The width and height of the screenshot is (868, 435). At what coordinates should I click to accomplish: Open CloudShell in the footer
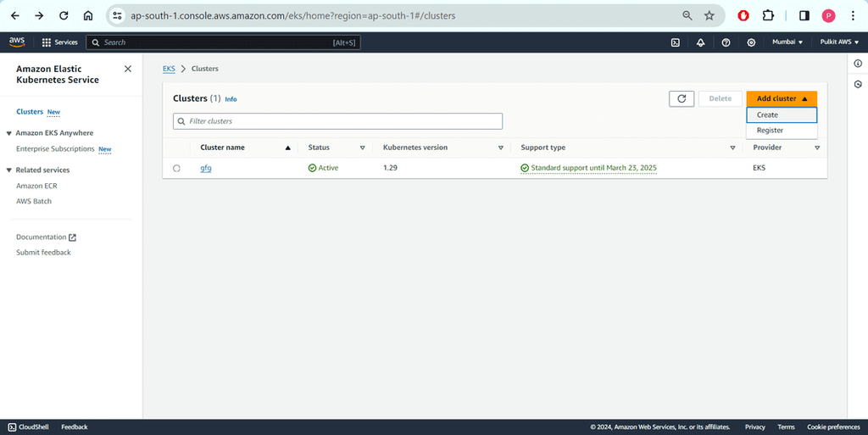28,427
